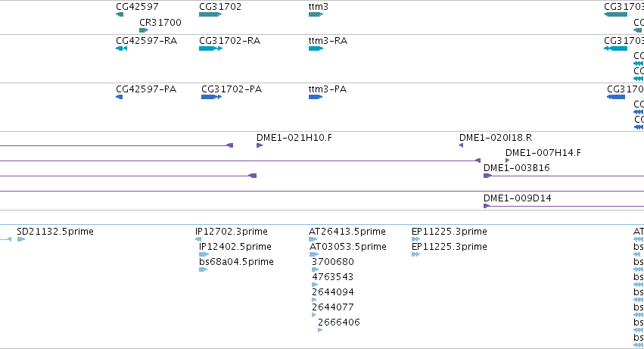Click the SD21132.5prime EST arrow

tap(21, 239)
